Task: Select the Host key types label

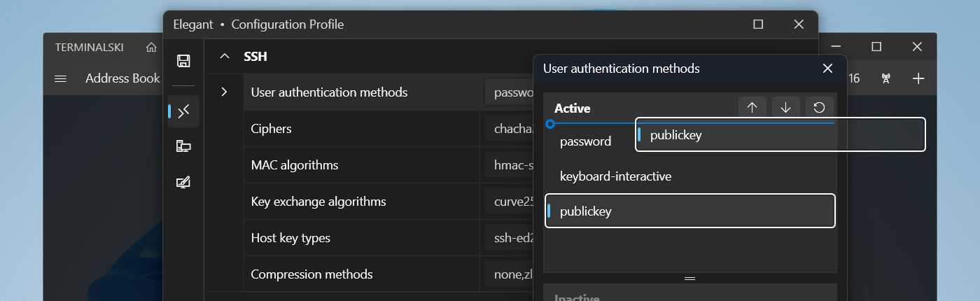Action: point(290,238)
